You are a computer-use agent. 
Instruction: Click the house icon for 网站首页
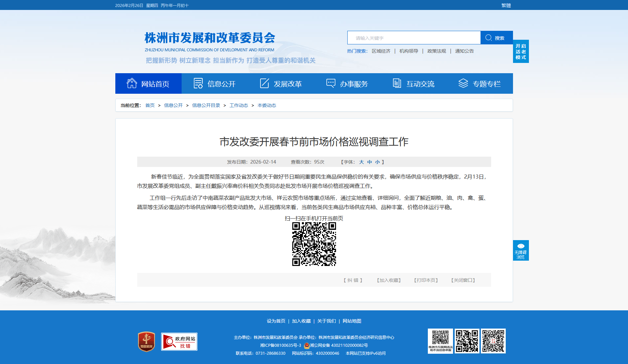[x=132, y=83]
